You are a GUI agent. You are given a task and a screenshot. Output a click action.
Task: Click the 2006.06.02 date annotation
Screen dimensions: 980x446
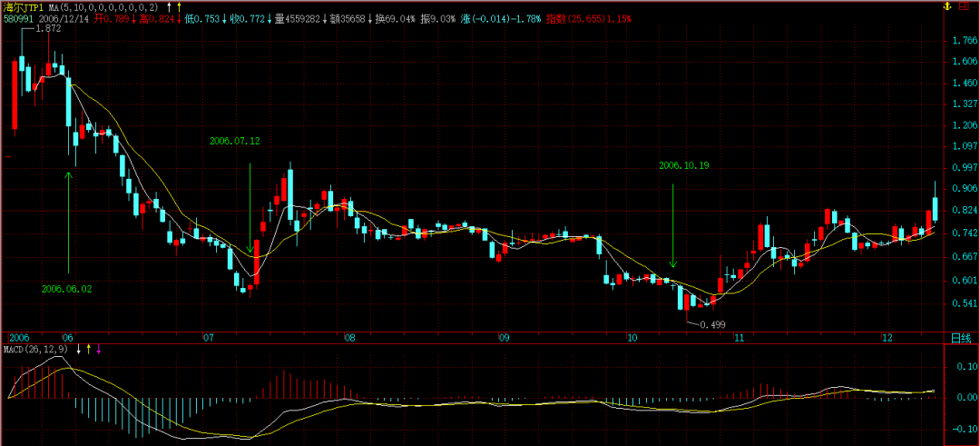click(66, 290)
